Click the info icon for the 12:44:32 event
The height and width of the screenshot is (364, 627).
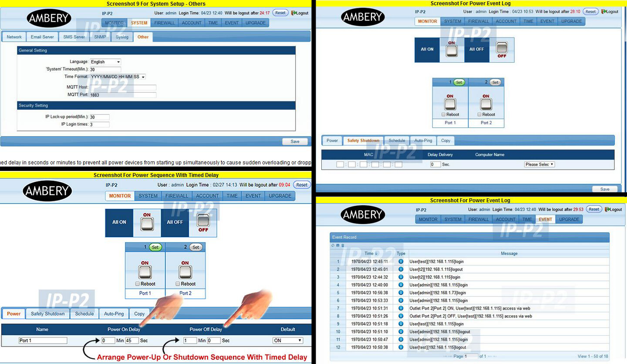401,277
